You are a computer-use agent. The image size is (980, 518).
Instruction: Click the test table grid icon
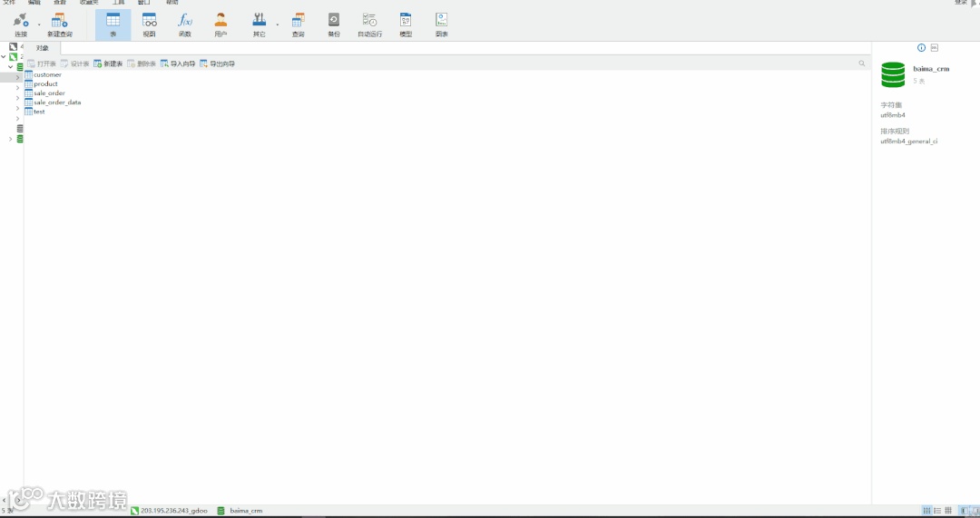coord(29,112)
